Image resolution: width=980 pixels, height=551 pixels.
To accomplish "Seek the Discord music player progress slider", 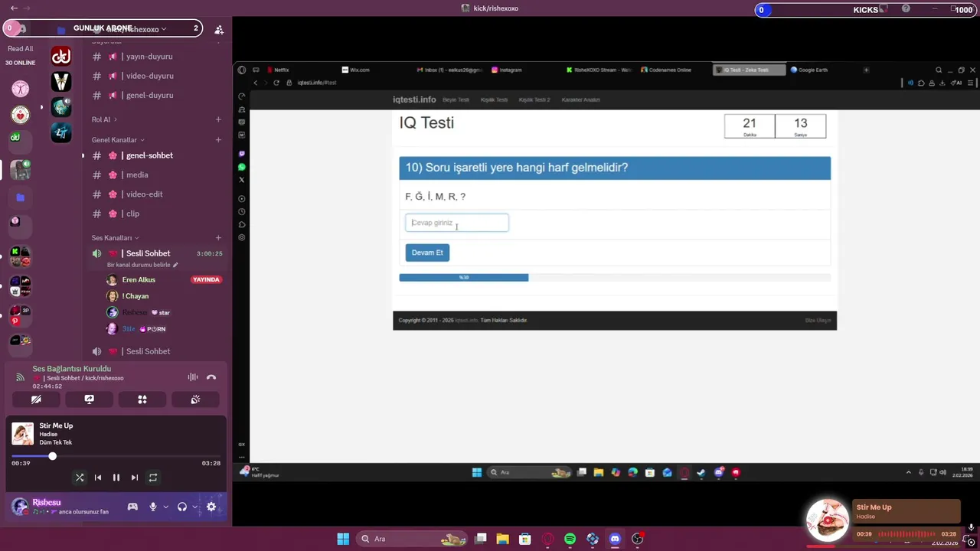I will click(x=116, y=456).
